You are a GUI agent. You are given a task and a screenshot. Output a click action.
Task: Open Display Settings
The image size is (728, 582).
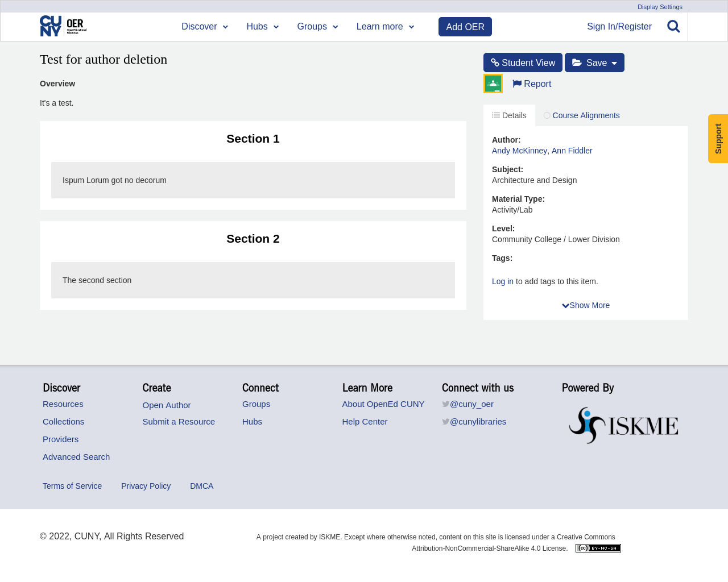pyautogui.click(x=660, y=7)
